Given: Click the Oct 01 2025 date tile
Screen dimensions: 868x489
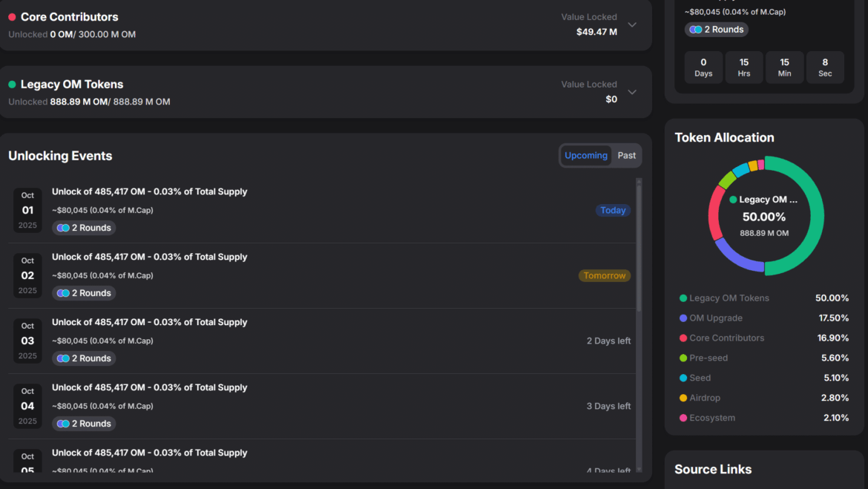Looking at the screenshot, I should pos(27,211).
